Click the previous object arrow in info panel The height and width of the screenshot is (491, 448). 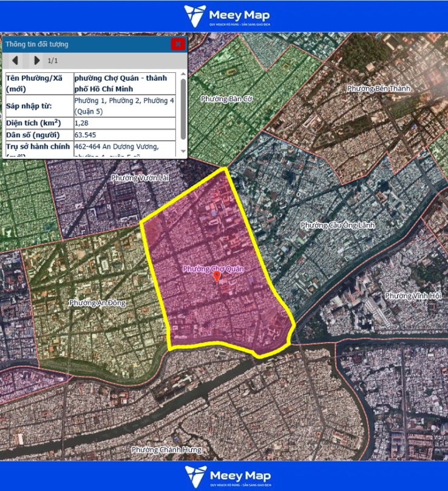coord(15,60)
